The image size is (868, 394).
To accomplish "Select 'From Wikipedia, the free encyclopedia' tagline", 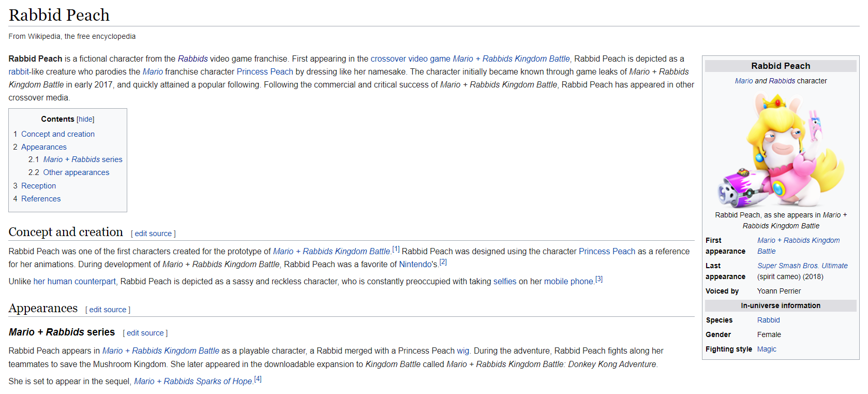I will pos(72,36).
